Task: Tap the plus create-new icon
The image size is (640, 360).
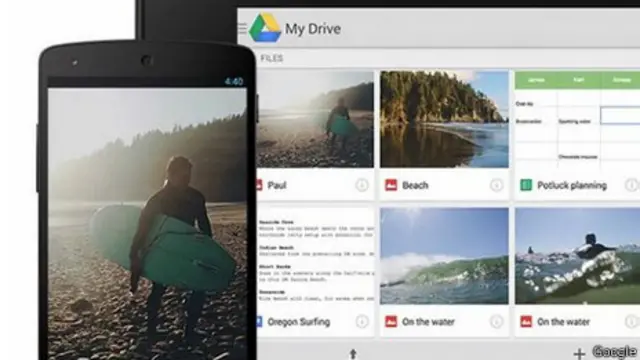Action: pos(579,354)
